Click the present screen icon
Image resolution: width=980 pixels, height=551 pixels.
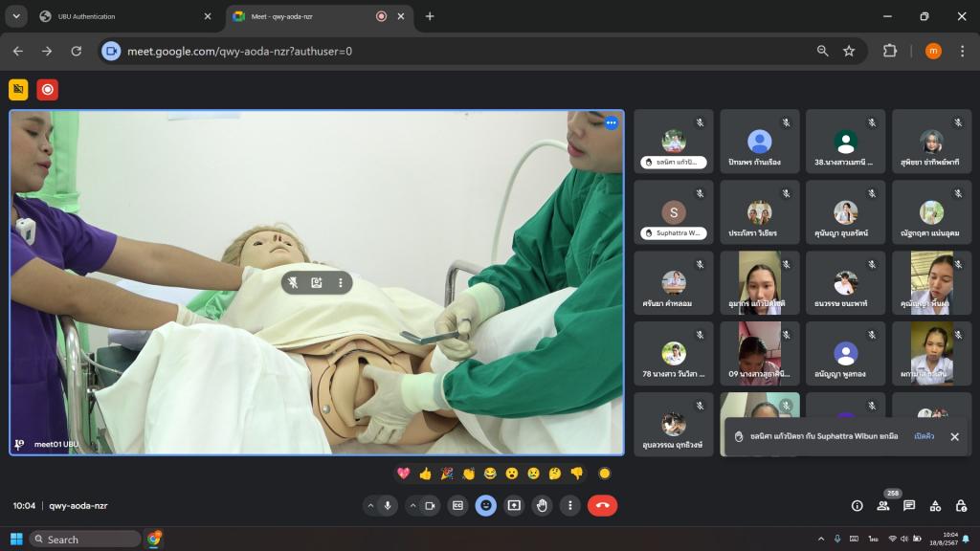514,505
